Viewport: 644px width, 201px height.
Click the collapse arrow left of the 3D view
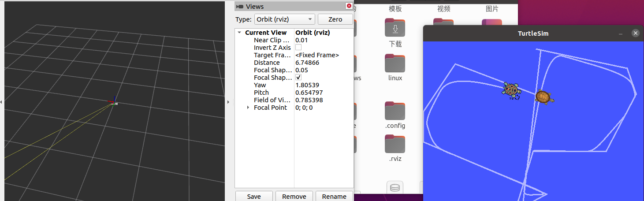click(1, 102)
